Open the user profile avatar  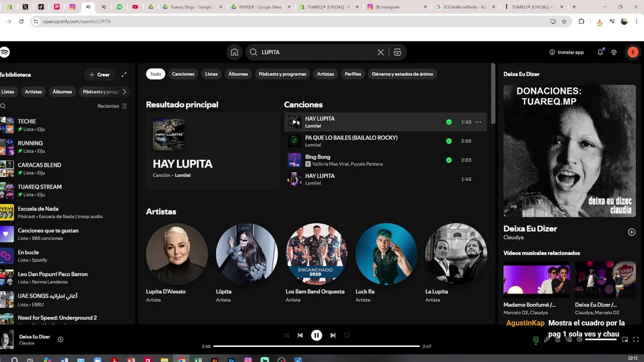tap(633, 52)
